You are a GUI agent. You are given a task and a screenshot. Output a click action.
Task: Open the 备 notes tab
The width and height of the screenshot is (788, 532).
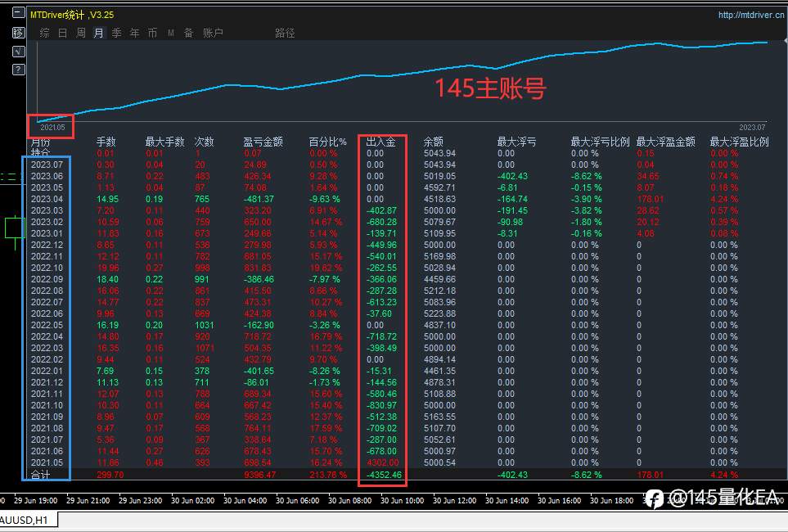188,34
